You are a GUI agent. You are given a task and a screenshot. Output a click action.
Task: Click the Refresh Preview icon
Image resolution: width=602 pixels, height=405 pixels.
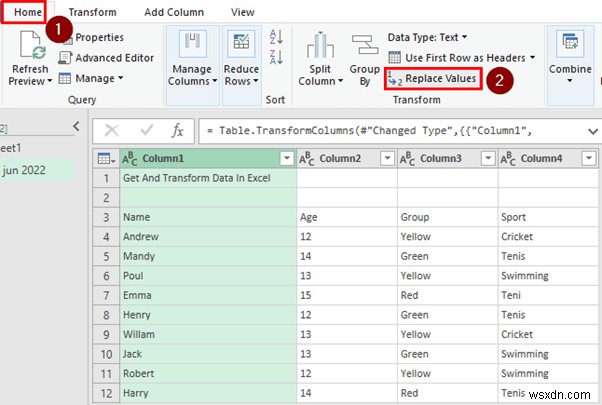(33, 46)
